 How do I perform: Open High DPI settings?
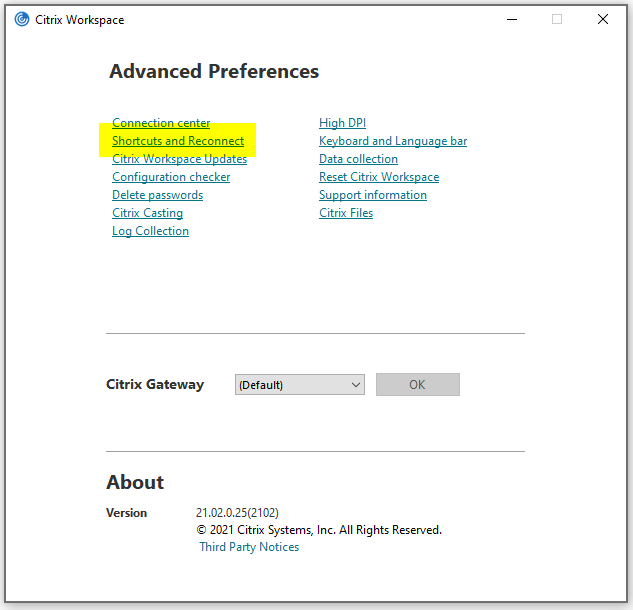tap(342, 123)
